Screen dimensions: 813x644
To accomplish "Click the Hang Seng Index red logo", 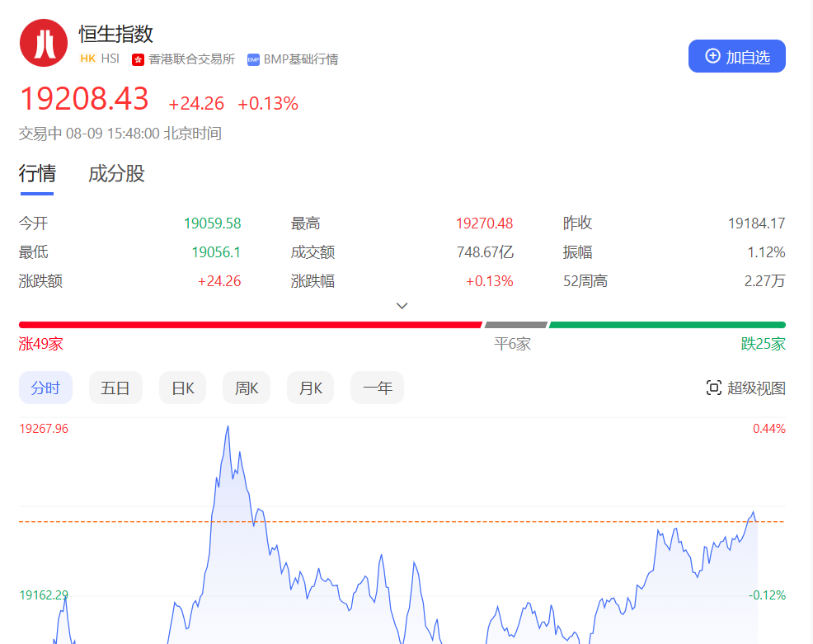I will coord(44,43).
